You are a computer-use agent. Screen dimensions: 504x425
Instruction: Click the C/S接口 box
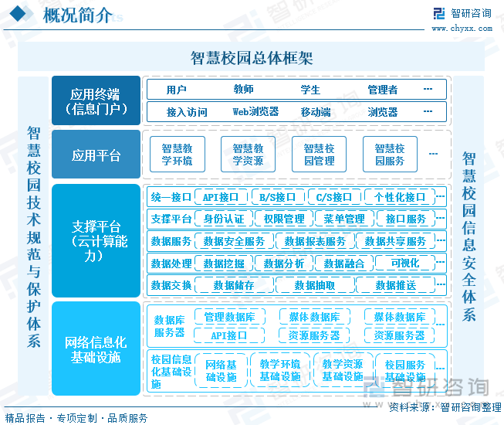tap(334, 197)
